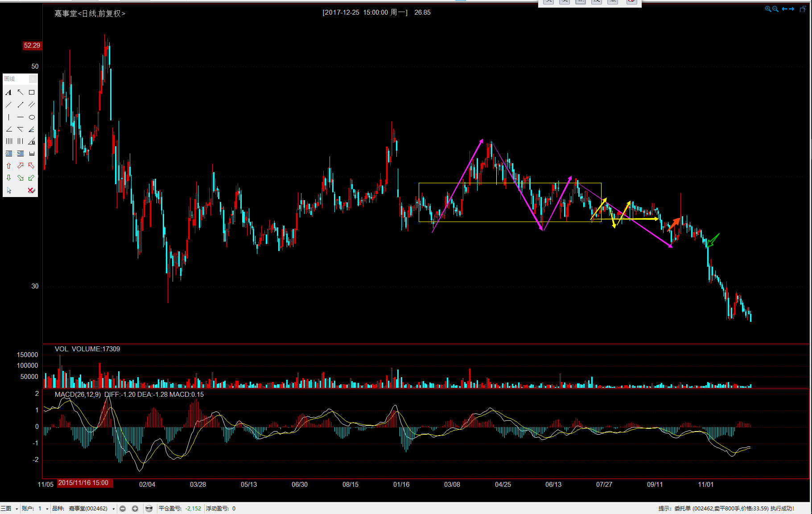Screen dimensions: 812x514
Task: Select the rectangle drawing tool
Action: [x=32, y=93]
